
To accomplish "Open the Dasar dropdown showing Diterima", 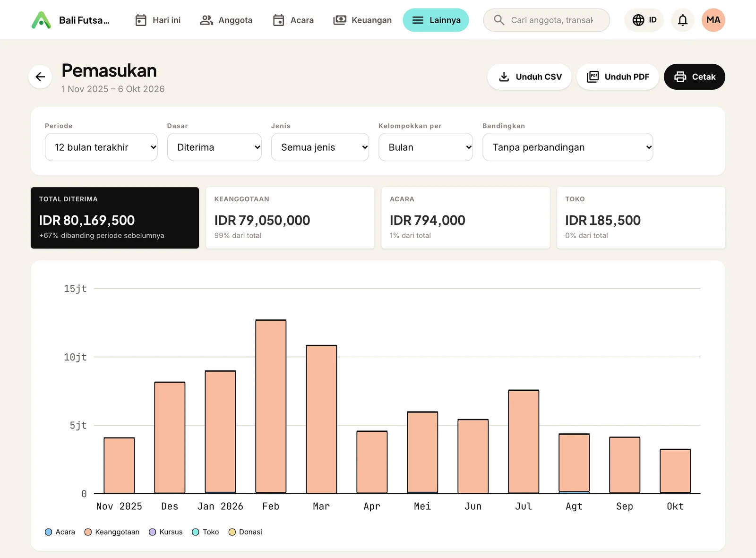I will pyautogui.click(x=214, y=147).
